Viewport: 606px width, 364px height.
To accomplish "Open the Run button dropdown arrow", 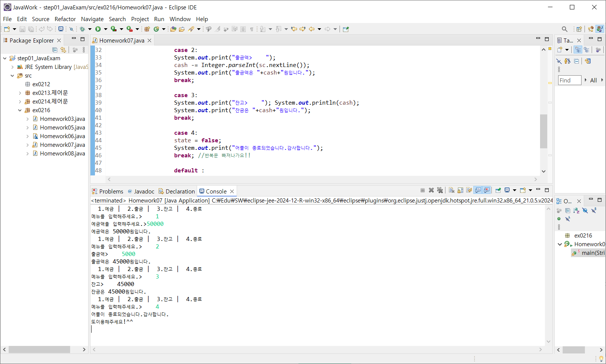I will tap(106, 29).
